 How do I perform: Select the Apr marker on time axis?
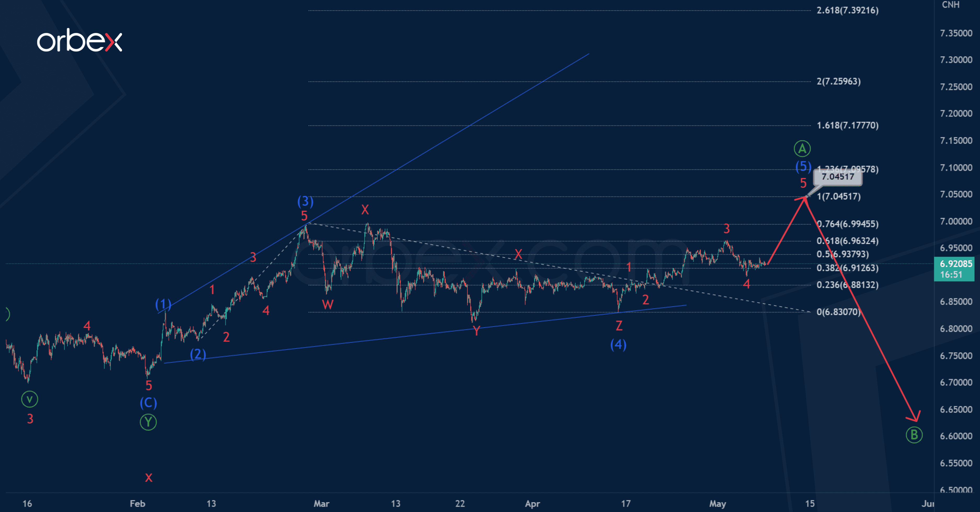532,504
